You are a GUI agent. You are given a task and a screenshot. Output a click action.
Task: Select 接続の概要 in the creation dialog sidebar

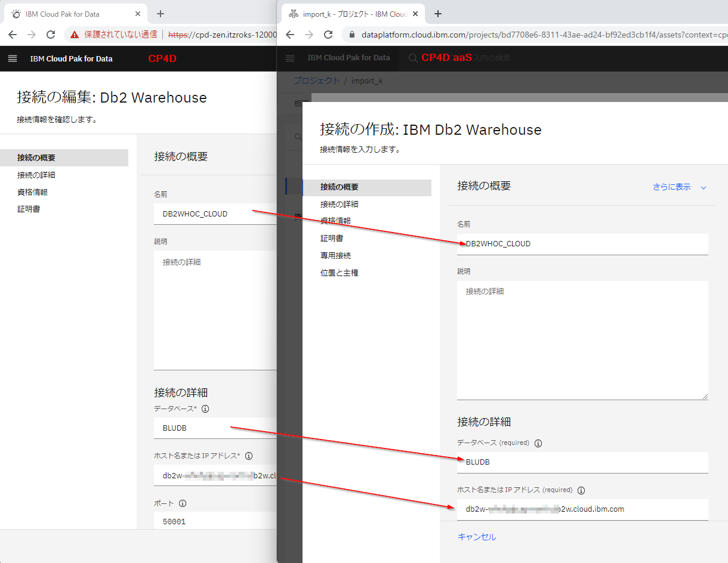(x=367, y=187)
